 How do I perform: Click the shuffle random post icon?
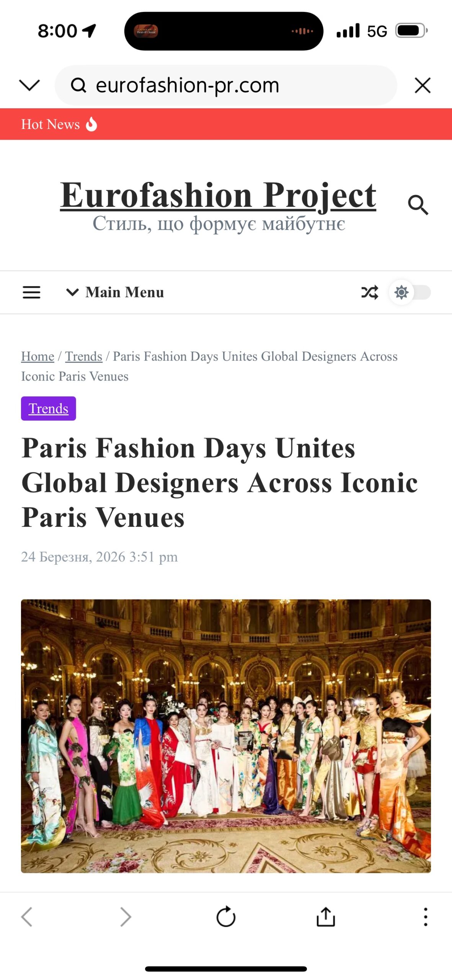[x=370, y=292]
